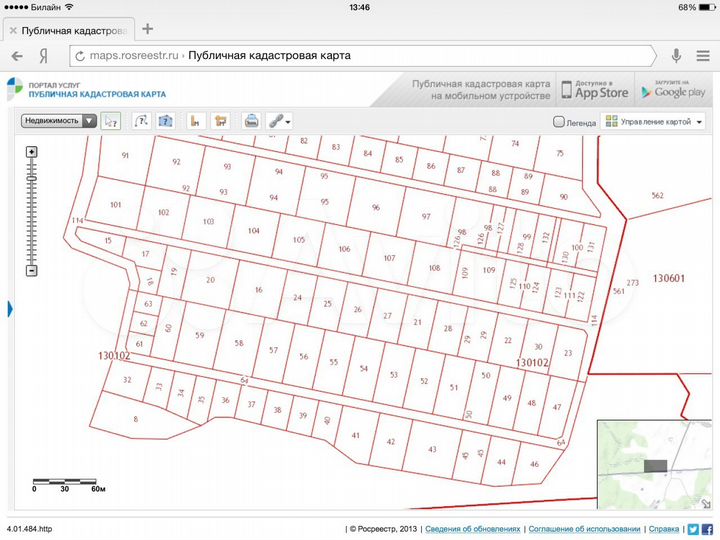Select the object identify cursor tool
This screenshot has width=720, height=540.
tap(111, 121)
